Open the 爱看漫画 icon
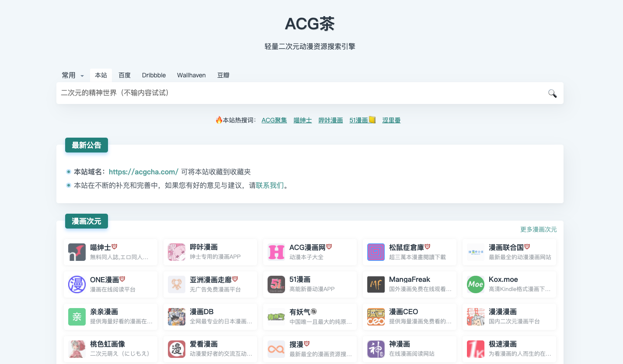Viewport: 623px width, 364px height. (x=177, y=349)
